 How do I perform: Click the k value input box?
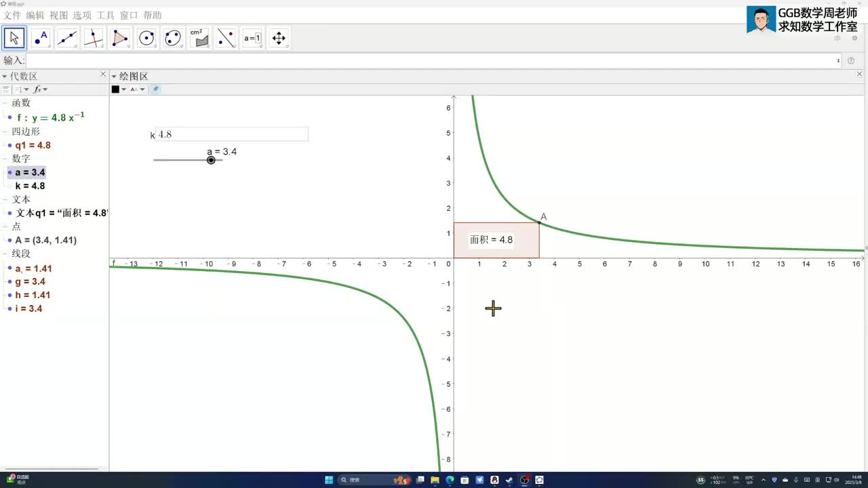(x=232, y=134)
